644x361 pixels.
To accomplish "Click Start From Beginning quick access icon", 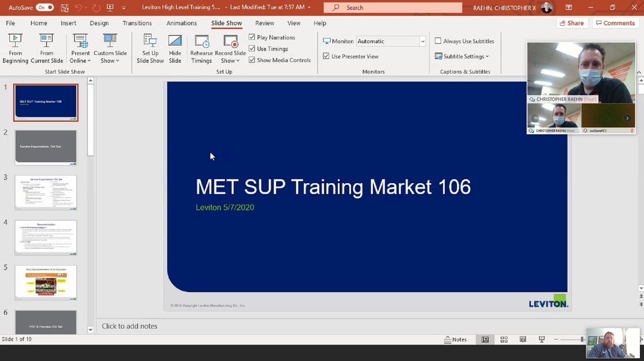I will [109, 8].
